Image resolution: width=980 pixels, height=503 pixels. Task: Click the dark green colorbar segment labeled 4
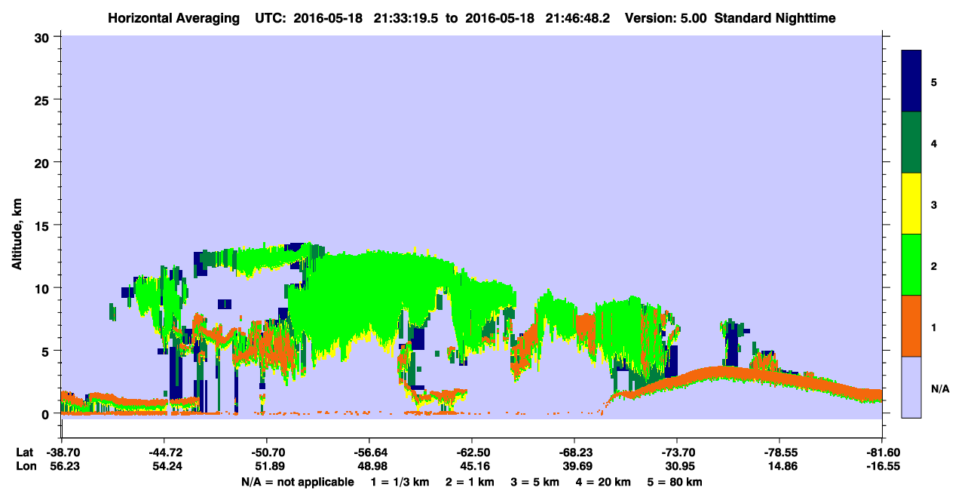pos(911,143)
